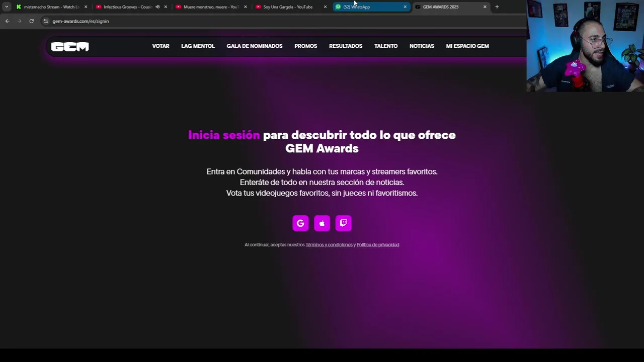Open MI ESPACIO GEM in the navbar

(467, 46)
